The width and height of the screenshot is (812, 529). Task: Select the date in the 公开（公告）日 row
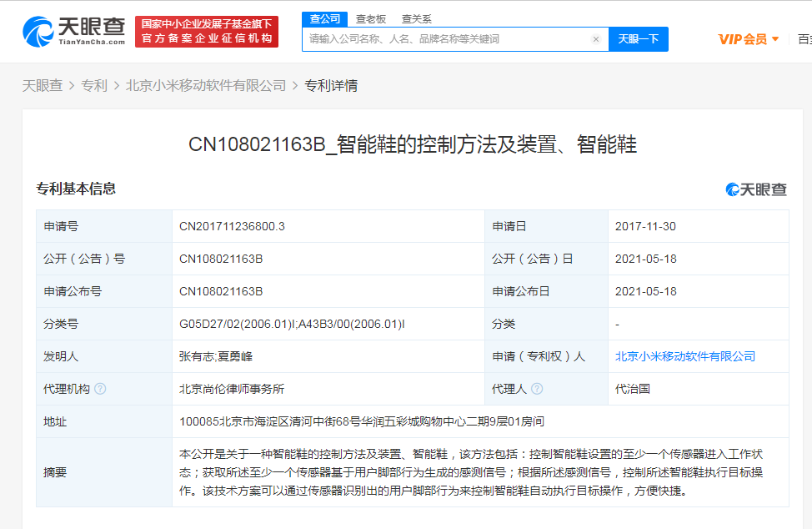(x=646, y=259)
